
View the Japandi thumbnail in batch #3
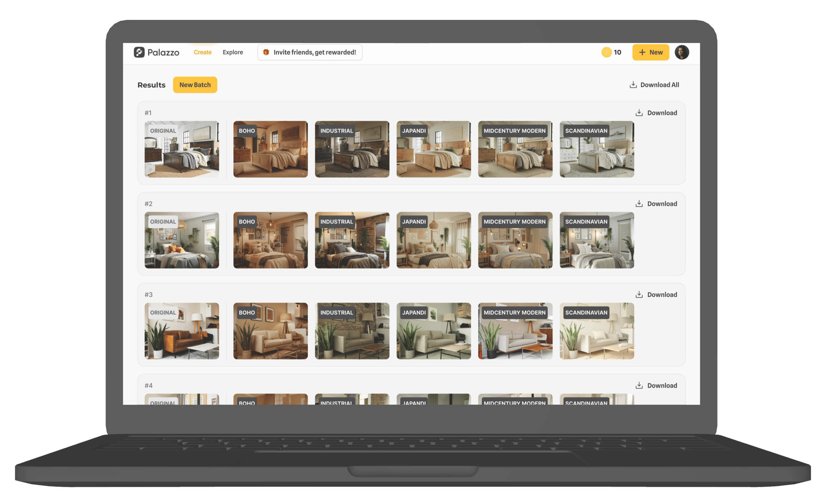click(433, 331)
